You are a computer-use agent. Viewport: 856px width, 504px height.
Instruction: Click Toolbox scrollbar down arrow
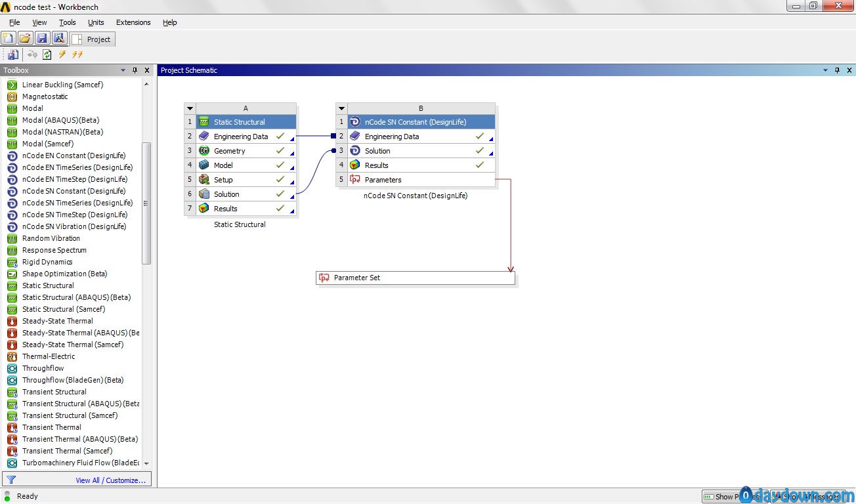tap(146, 463)
